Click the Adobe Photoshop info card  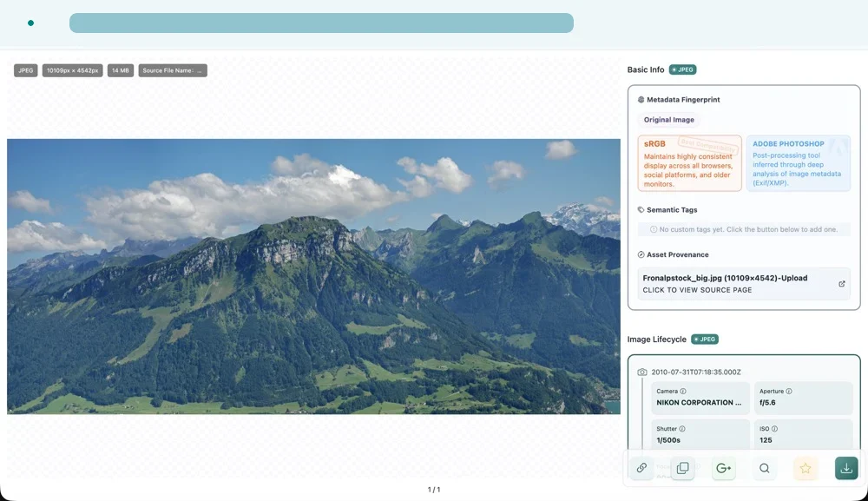tap(799, 163)
